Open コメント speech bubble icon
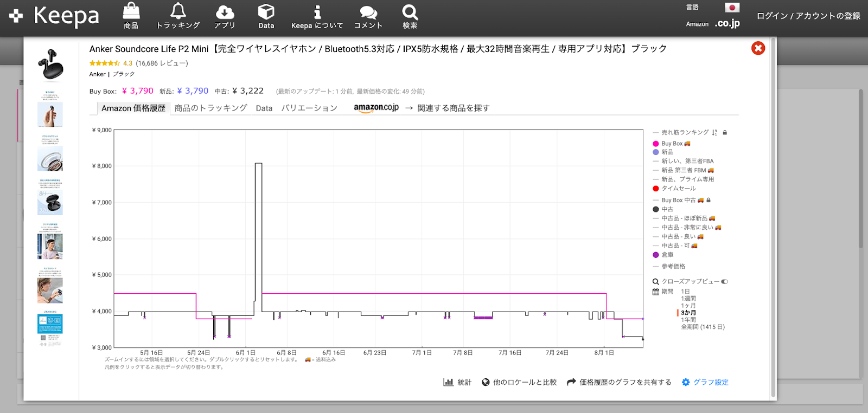868x413 pixels. coord(368,16)
